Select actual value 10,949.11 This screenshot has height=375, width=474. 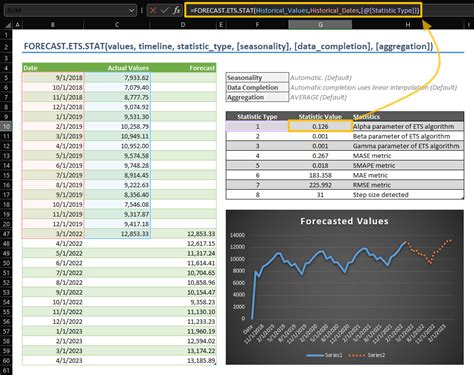(x=117, y=136)
